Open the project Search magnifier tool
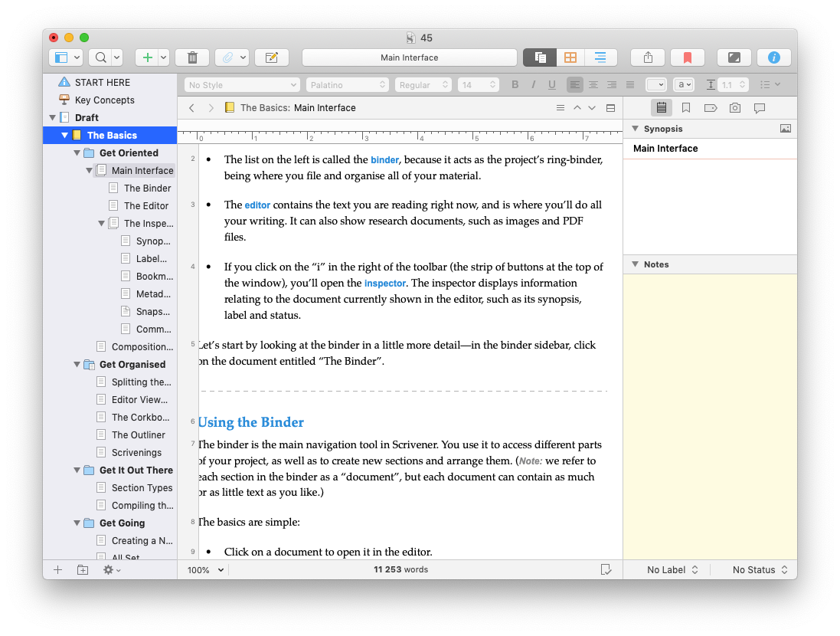The image size is (840, 636). (x=100, y=57)
